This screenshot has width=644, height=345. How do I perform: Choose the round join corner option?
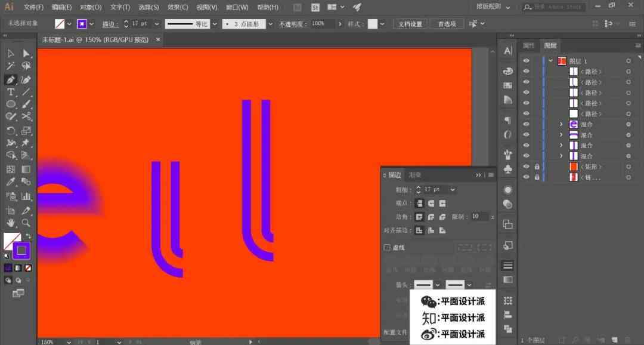[x=431, y=217]
